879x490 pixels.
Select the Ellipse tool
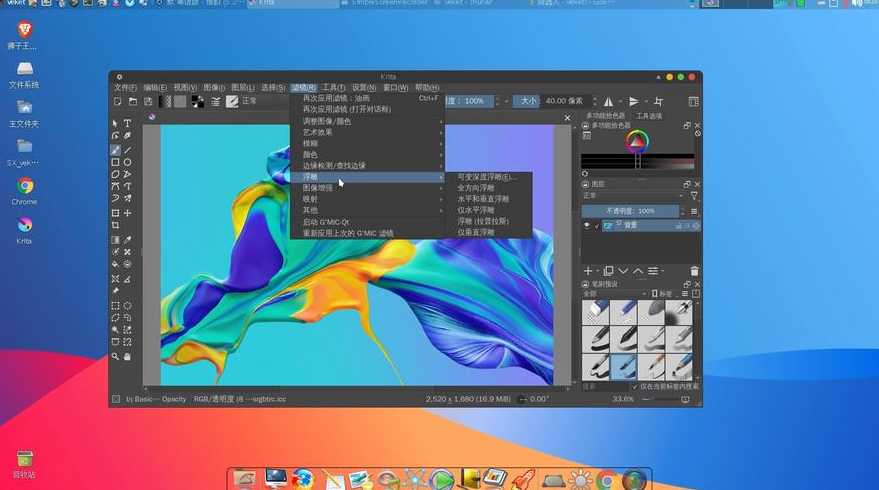pos(128,162)
